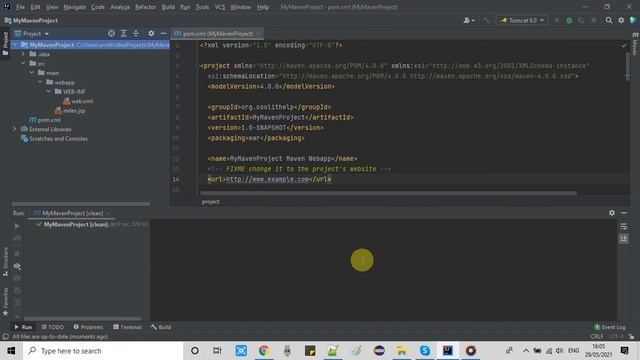Click Scroll to End icon in Run console

623,238
